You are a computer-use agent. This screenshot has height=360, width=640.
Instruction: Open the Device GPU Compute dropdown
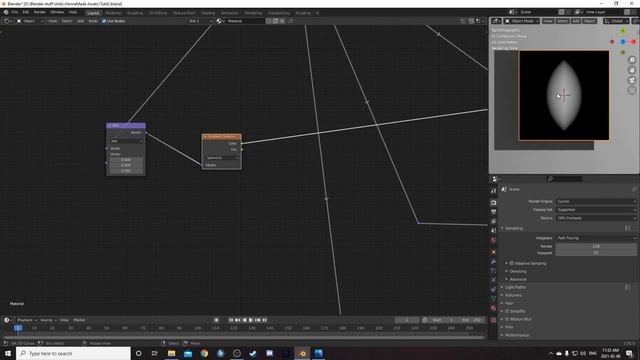tap(596, 218)
